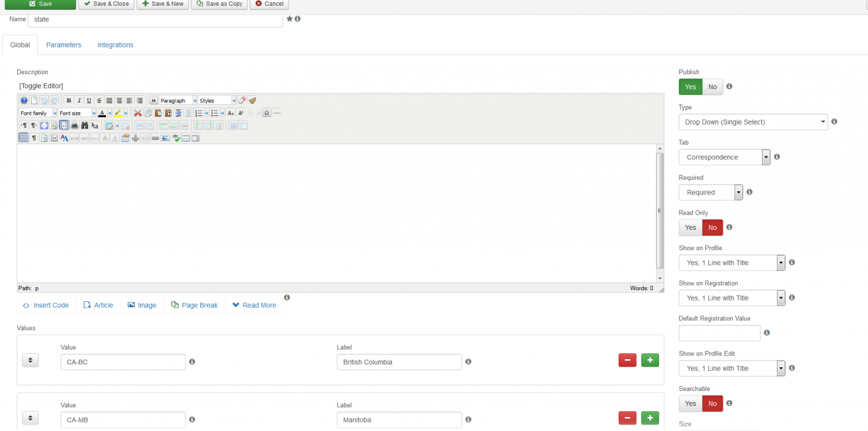Screen dimensions: 868x431
Task: Toggle the highlighted source code view button
Action: 64,125
